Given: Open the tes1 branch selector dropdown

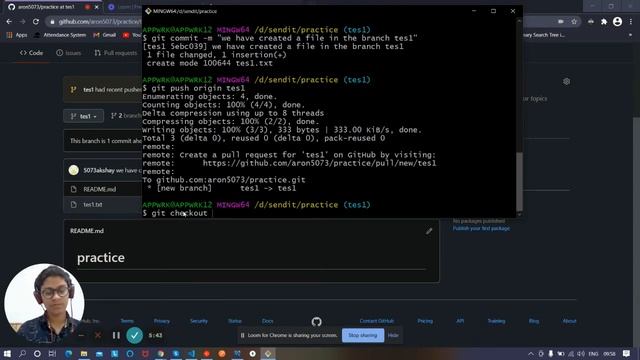Looking at the screenshot, I should pos(84,116).
